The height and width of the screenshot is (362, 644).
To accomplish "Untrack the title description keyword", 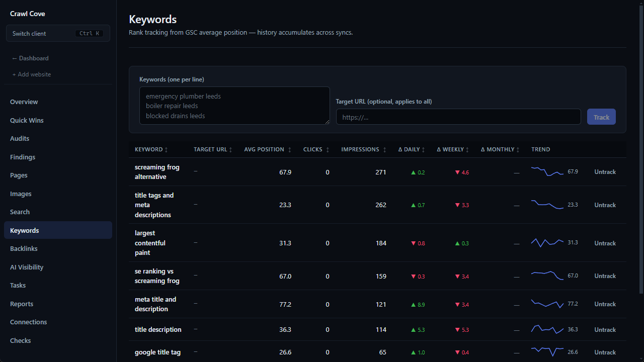I will coord(605,330).
